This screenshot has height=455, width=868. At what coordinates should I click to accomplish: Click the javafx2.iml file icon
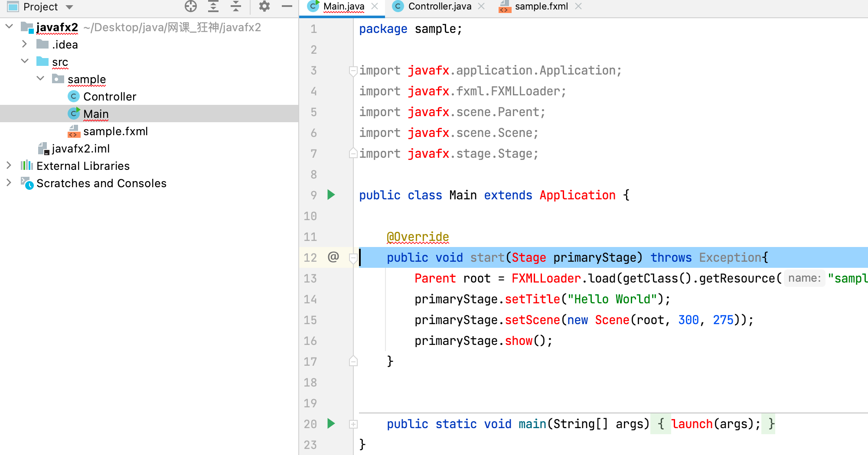[x=43, y=149]
